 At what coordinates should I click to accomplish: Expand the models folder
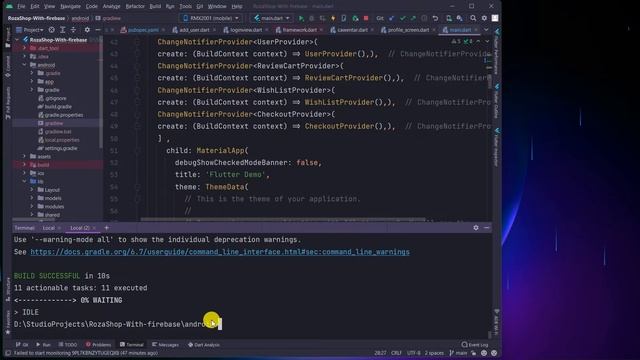click(32, 198)
